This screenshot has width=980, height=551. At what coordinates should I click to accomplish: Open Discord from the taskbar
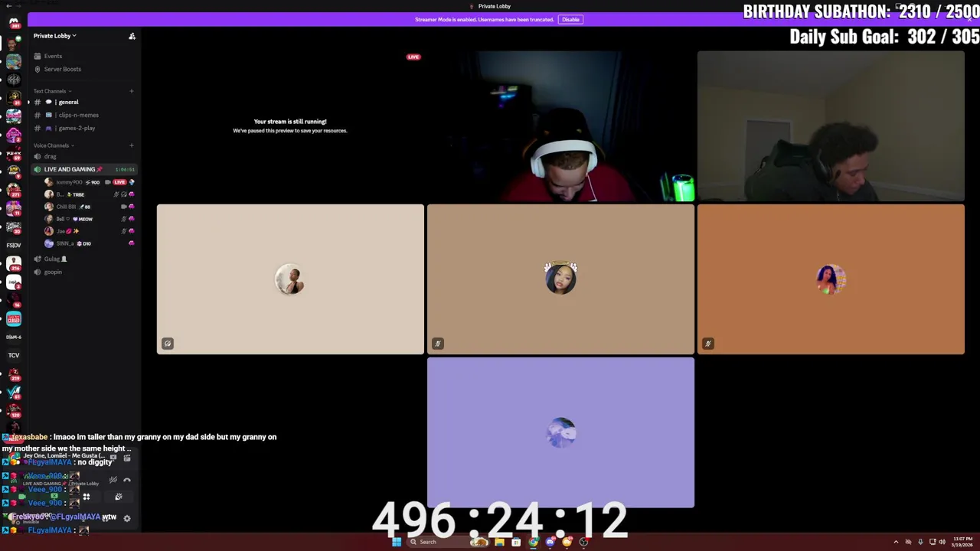550,542
